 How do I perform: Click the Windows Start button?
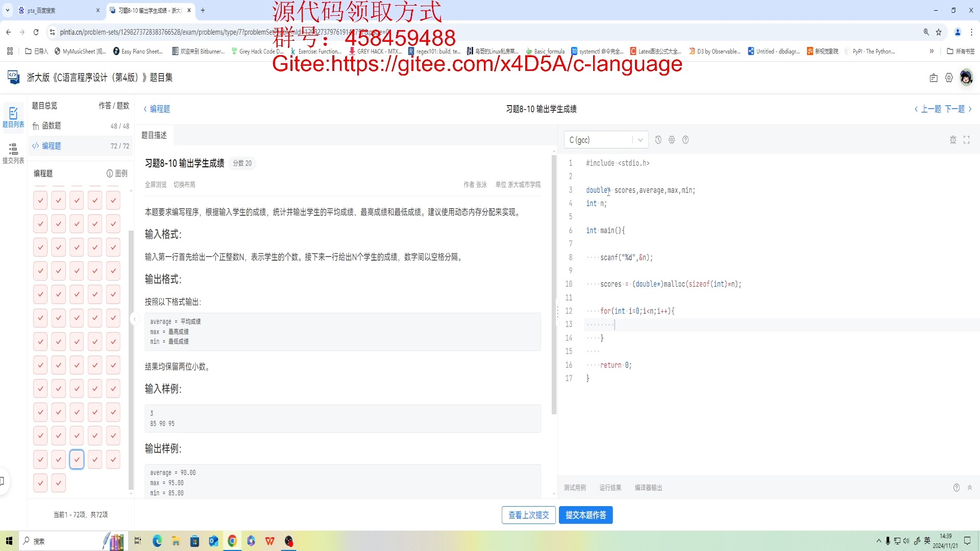[x=9, y=541]
